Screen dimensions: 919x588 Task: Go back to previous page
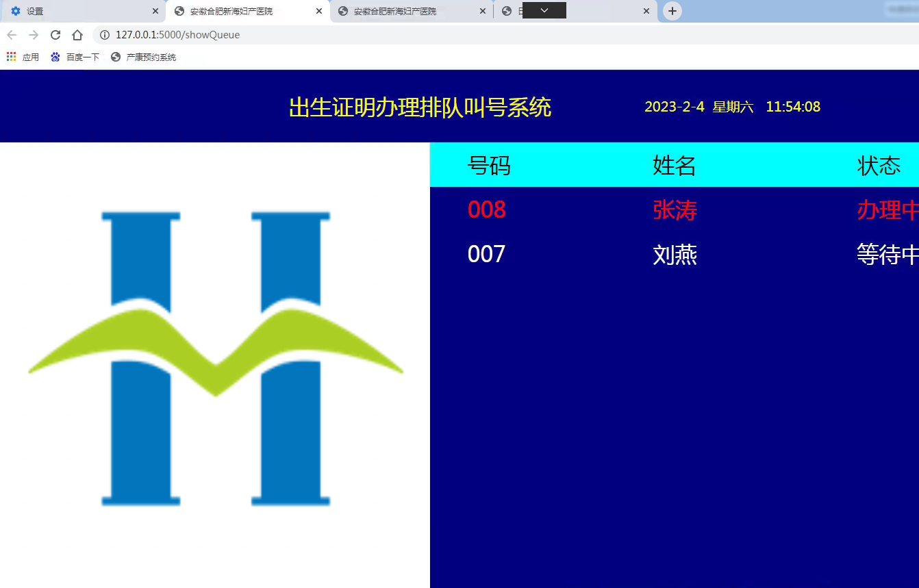point(12,35)
